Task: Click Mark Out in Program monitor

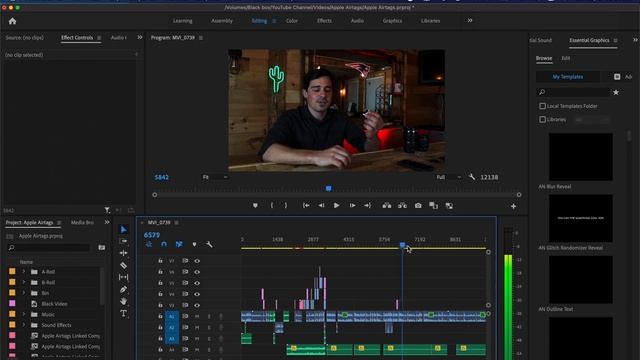Action: point(286,206)
